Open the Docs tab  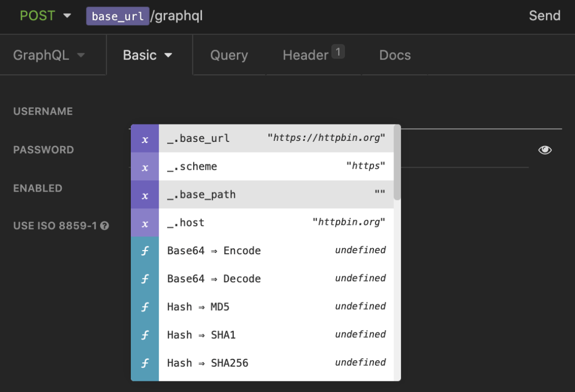pyautogui.click(x=395, y=55)
